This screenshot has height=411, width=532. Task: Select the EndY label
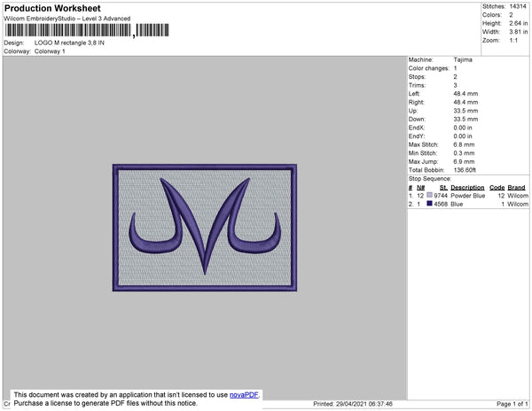[x=417, y=136]
